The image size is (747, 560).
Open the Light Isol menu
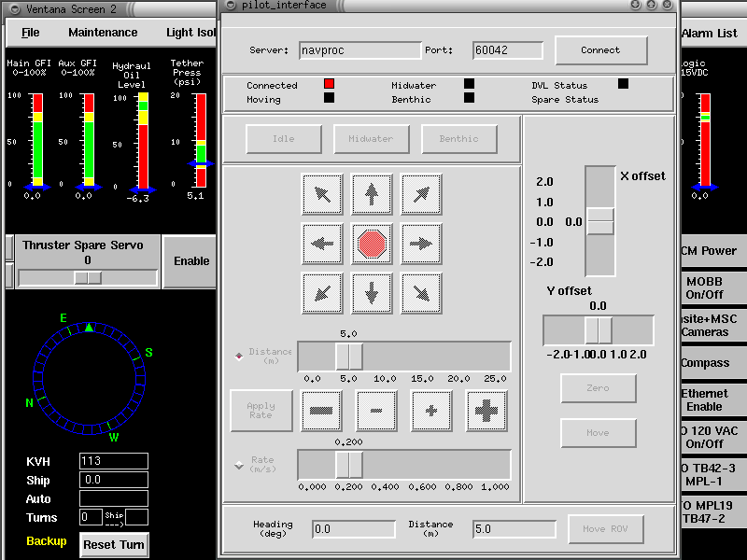pyautogui.click(x=190, y=33)
